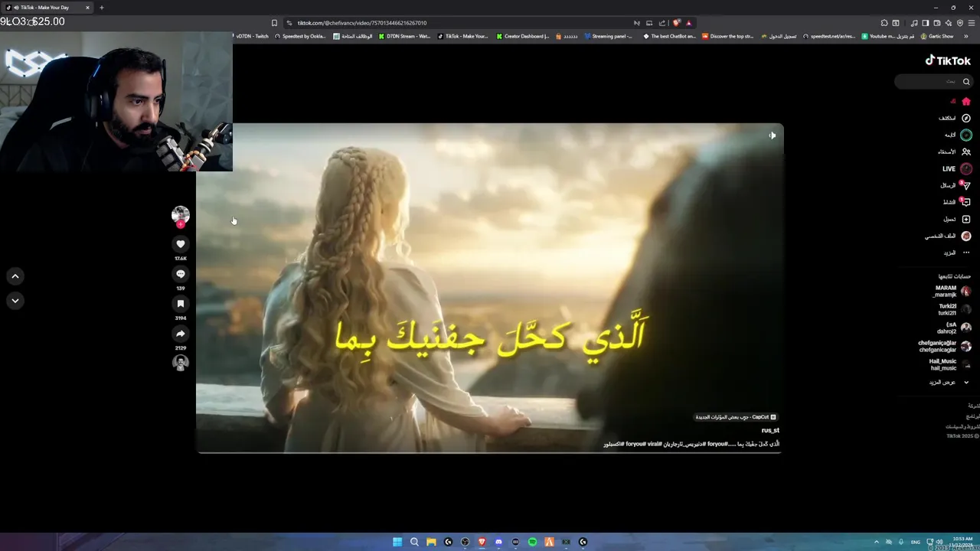Viewport: 980px width, 551px height.
Task: Open a new browser tab with plus
Action: (x=101, y=8)
